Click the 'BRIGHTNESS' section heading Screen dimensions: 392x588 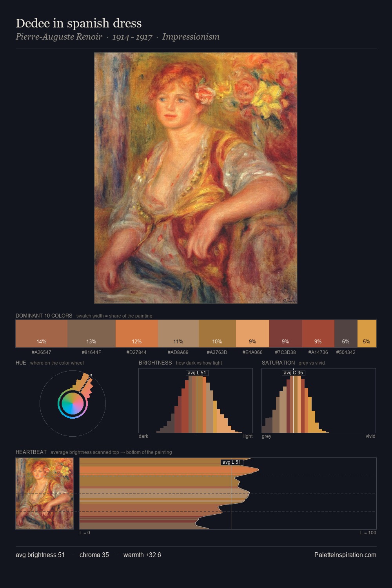pos(155,363)
